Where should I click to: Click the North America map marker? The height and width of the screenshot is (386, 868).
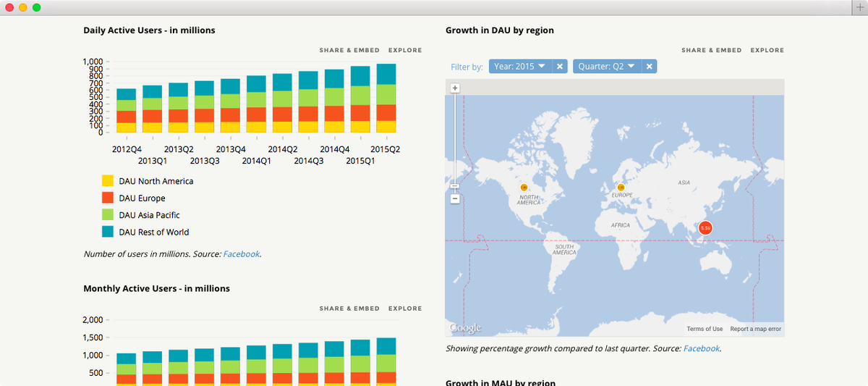point(524,187)
